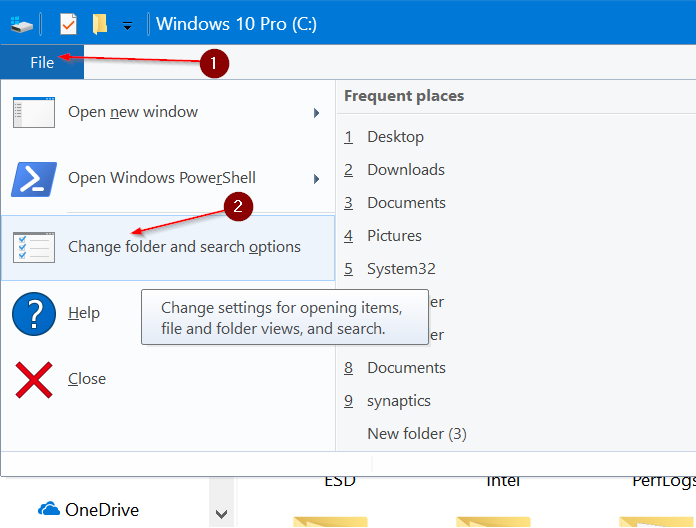Expand Open Windows PowerShell submenu arrow
Screen dimensions: 696x528
tap(316, 179)
